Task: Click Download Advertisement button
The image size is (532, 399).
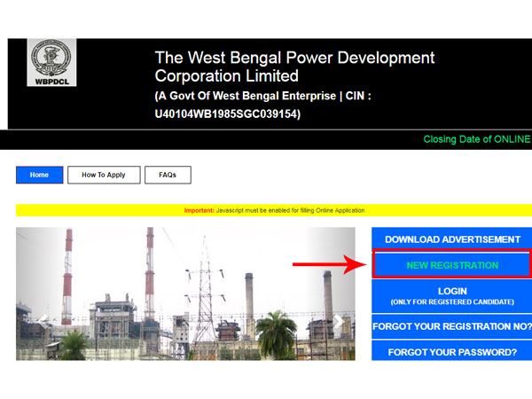Action: coord(452,239)
